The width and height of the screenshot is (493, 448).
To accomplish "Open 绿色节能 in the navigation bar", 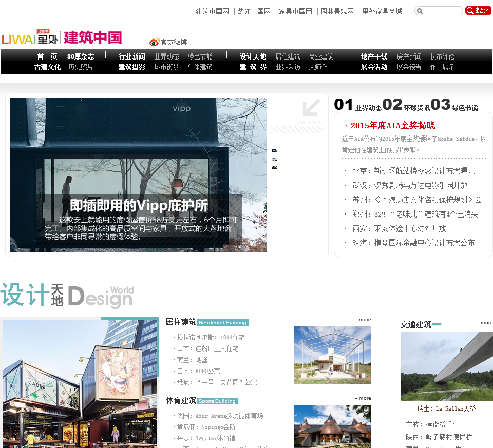I will pos(200,56).
